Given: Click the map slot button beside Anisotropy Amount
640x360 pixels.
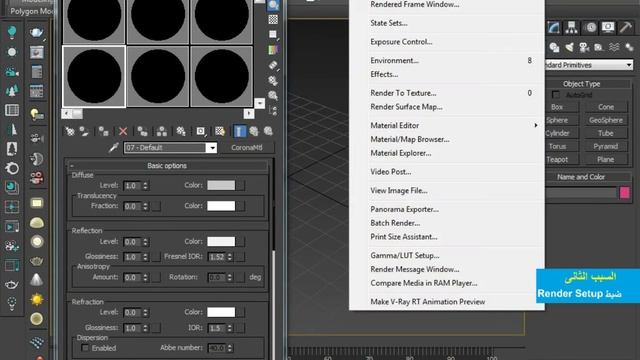Looking at the screenshot, I should [156, 277].
